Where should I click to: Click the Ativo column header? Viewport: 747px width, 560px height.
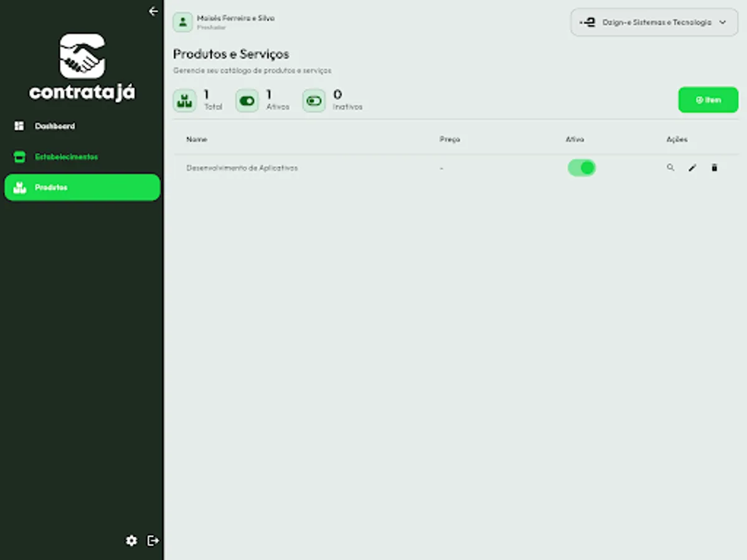click(575, 139)
